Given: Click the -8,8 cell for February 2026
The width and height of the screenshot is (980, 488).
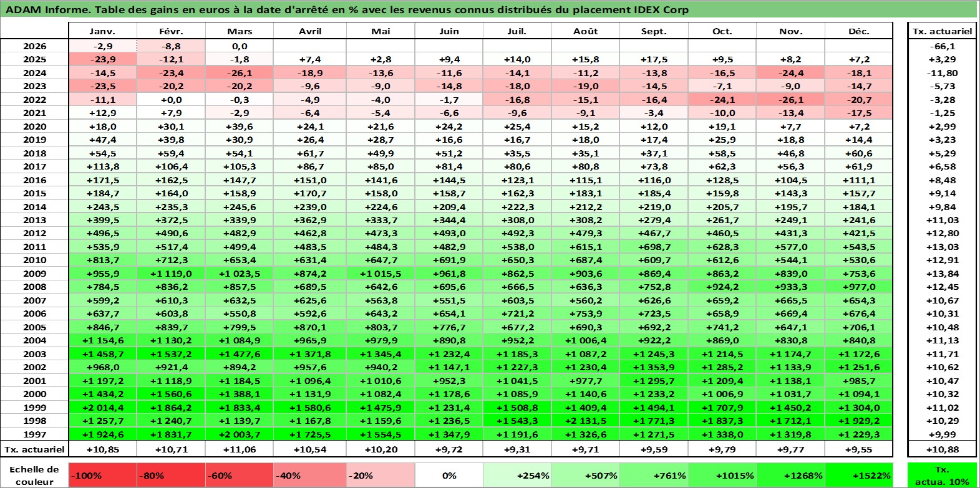Looking at the screenshot, I should point(171,46).
